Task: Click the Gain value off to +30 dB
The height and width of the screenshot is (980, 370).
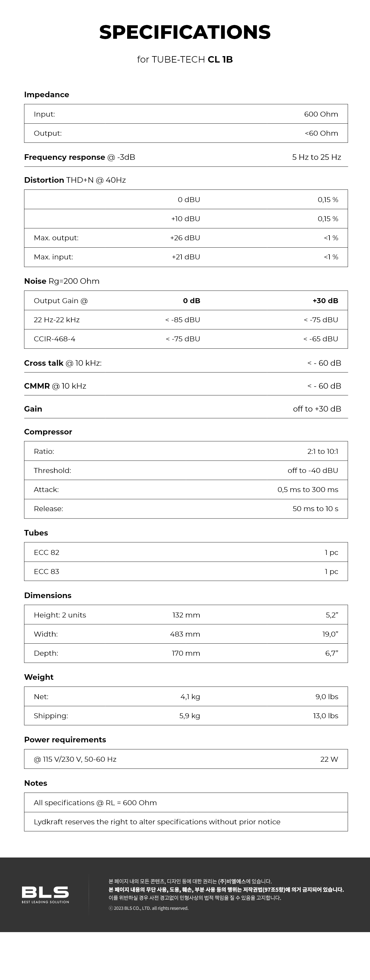Action: coord(317,409)
